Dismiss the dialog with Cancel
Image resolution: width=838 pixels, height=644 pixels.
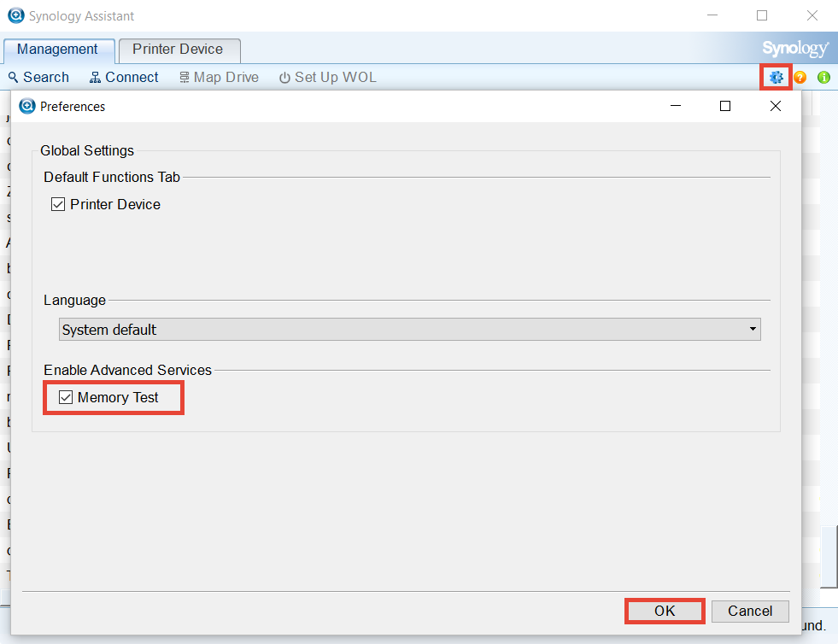[749, 611]
